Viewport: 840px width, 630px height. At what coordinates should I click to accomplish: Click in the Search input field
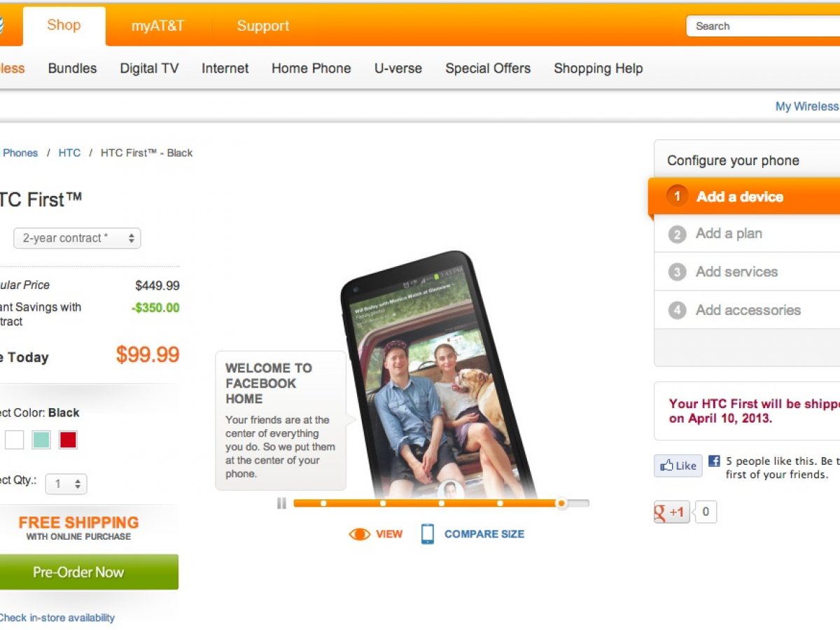point(763,27)
